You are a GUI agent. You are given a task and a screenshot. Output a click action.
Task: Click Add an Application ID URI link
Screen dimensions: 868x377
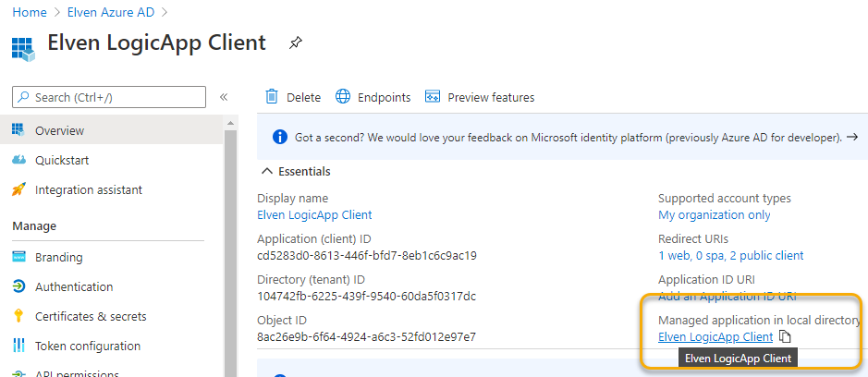point(727,297)
